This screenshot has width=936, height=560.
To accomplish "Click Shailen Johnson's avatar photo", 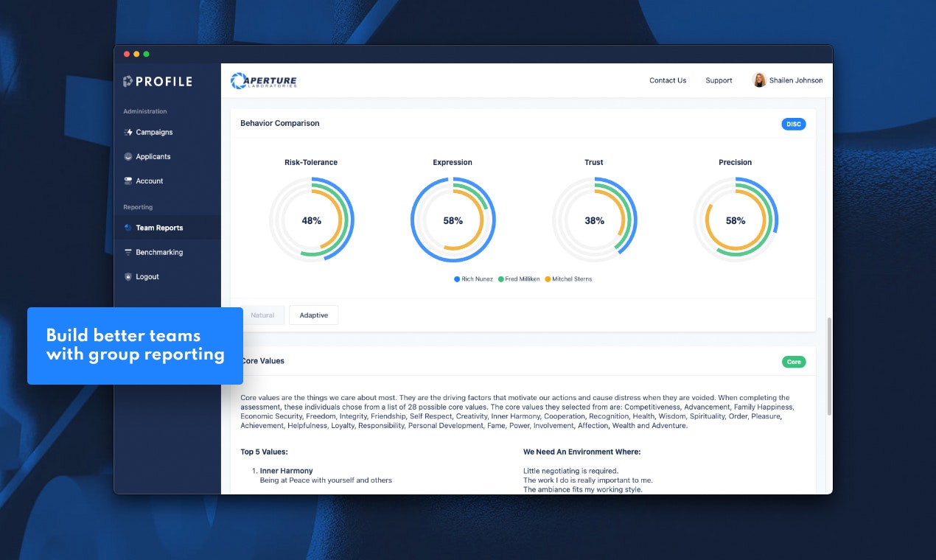I will coord(759,80).
